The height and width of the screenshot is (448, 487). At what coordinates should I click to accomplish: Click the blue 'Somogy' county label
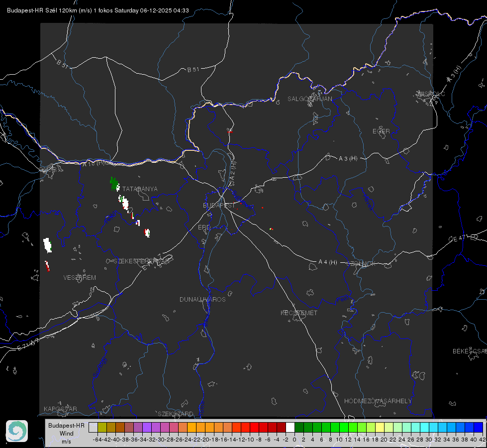99,367
